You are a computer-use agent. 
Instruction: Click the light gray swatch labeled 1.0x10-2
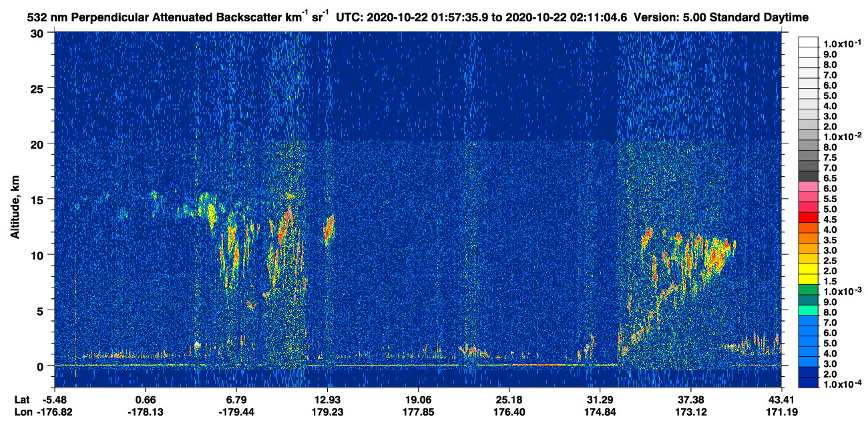pos(808,136)
